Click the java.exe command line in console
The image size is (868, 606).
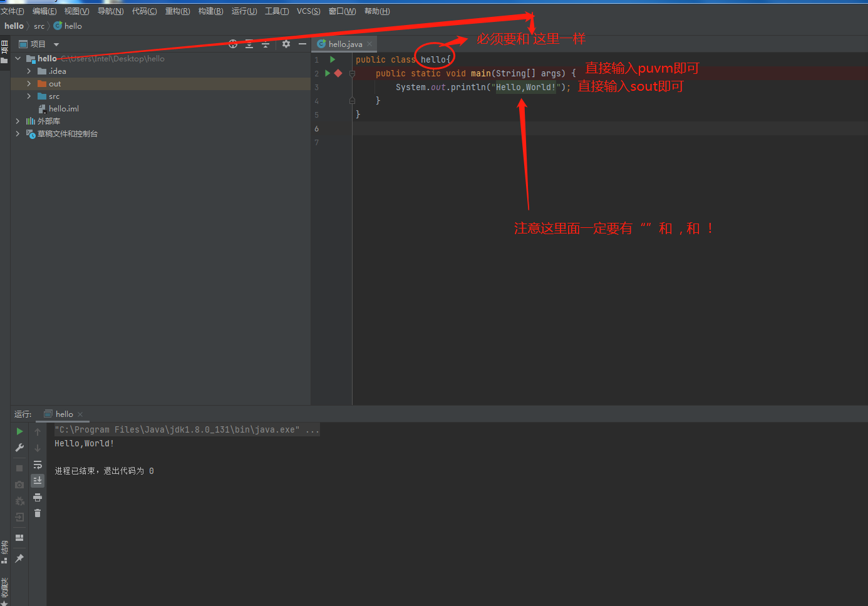coord(187,429)
